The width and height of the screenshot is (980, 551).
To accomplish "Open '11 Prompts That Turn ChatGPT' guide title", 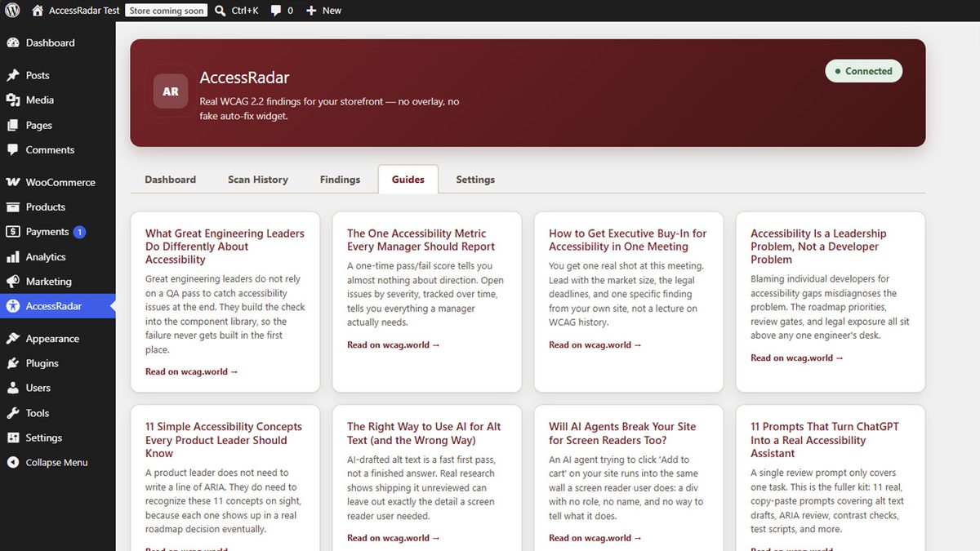I will [x=825, y=440].
